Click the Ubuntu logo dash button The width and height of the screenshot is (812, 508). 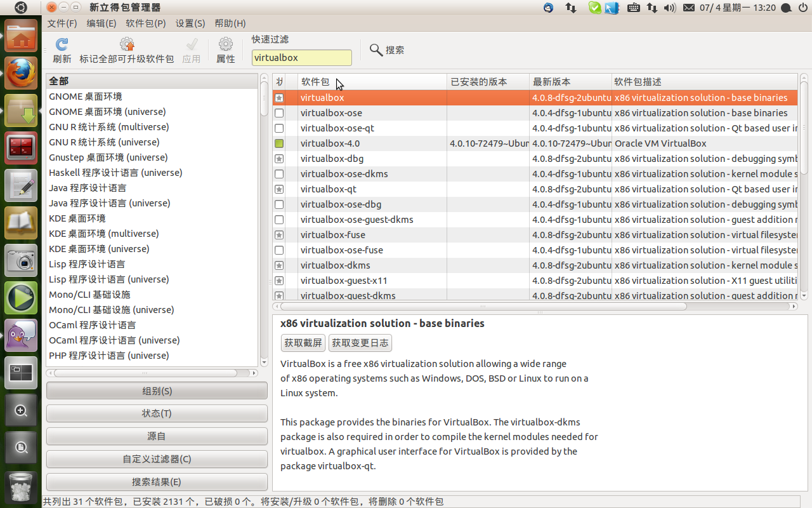(21, 8)
